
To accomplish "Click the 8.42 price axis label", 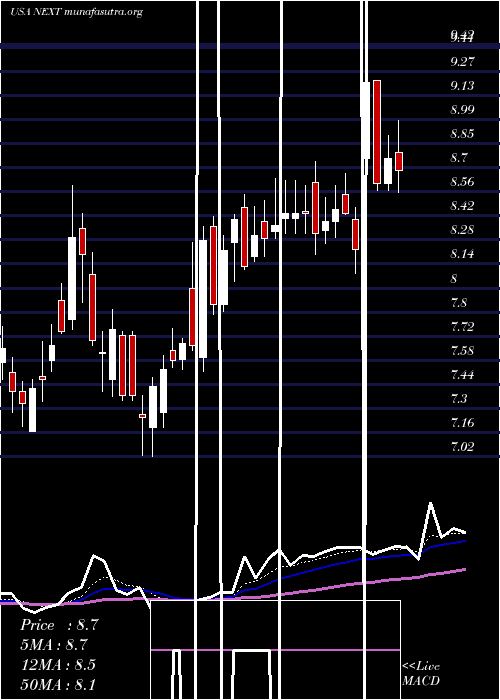I will [x=462, y=206].
